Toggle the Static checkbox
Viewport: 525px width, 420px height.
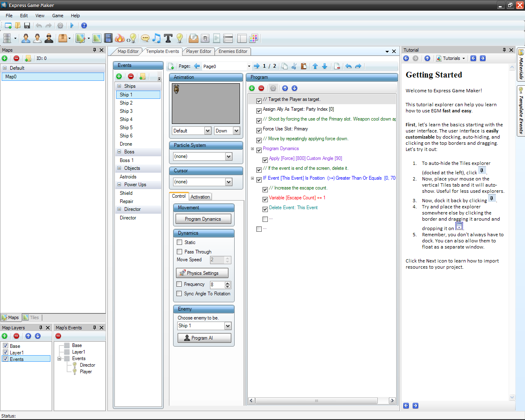pyautogui.click(x=179, y=242)
